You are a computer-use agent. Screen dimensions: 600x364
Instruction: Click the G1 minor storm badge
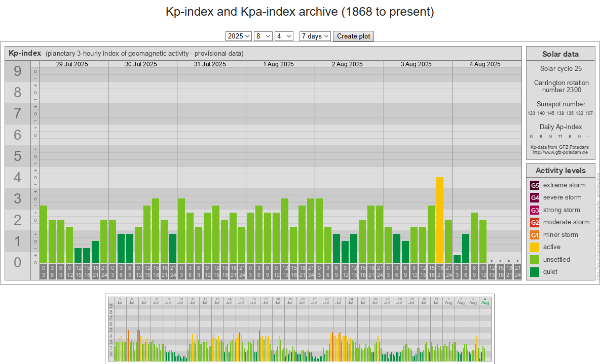point(535,235)
